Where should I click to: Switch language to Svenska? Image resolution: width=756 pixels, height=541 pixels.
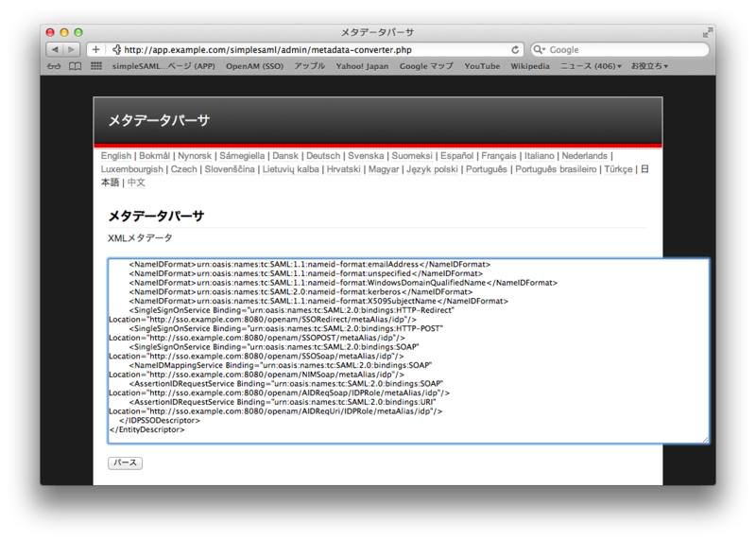tap(366, 156)
